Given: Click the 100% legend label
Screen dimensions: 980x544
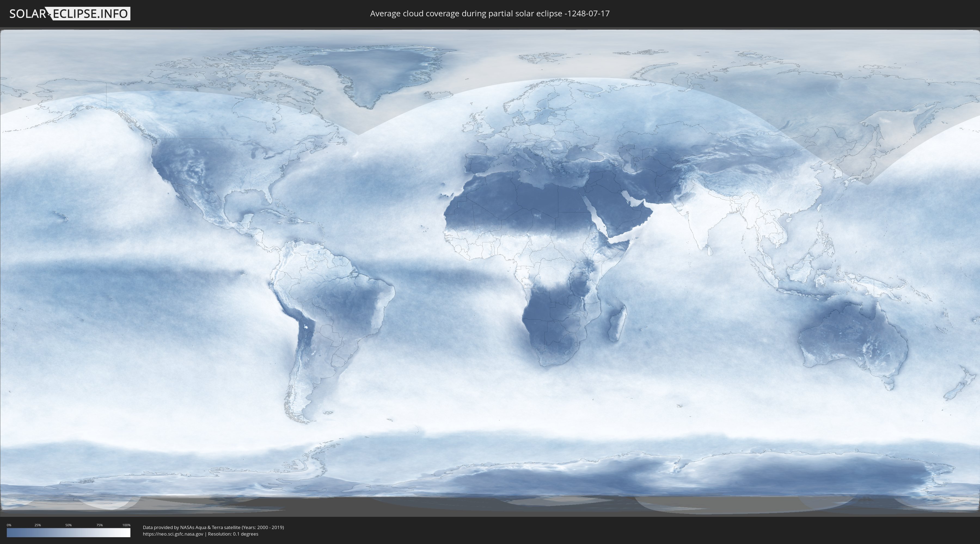Looking at the screenshot, I should [126, 525].
